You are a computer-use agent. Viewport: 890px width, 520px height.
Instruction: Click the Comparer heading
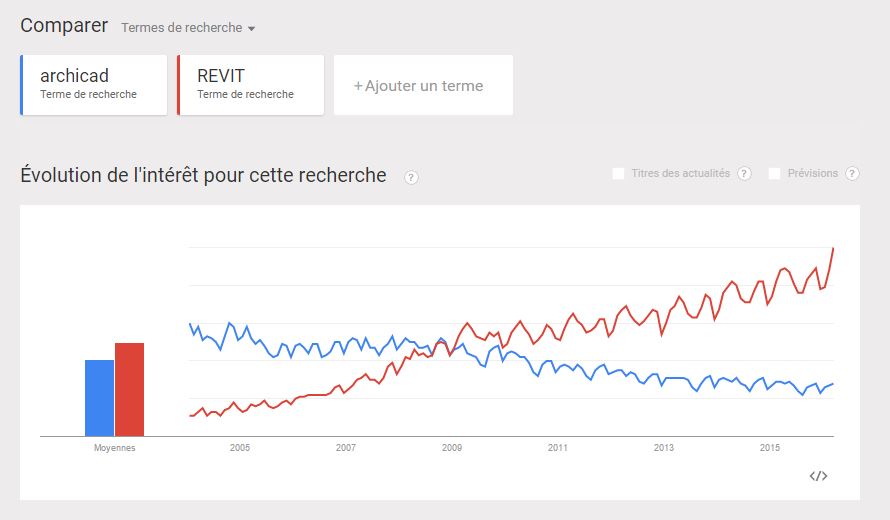[64, 26]
